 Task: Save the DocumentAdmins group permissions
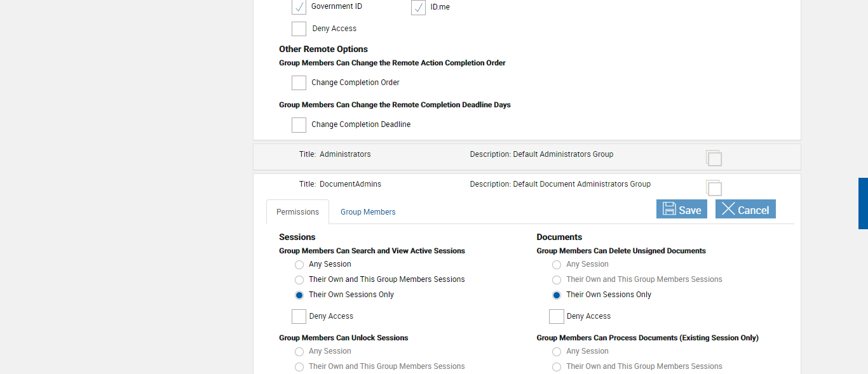[x=682, y=210]
